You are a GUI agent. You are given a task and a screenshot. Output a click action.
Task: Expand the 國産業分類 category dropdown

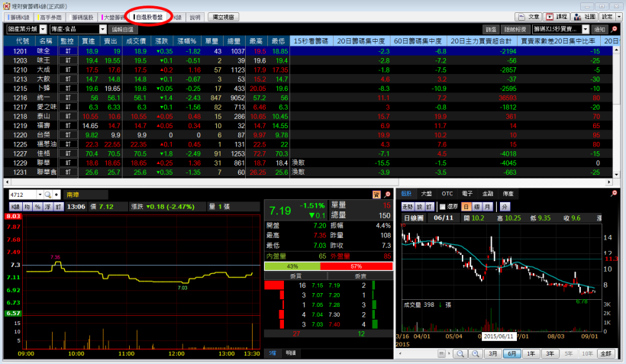[28, 28]
